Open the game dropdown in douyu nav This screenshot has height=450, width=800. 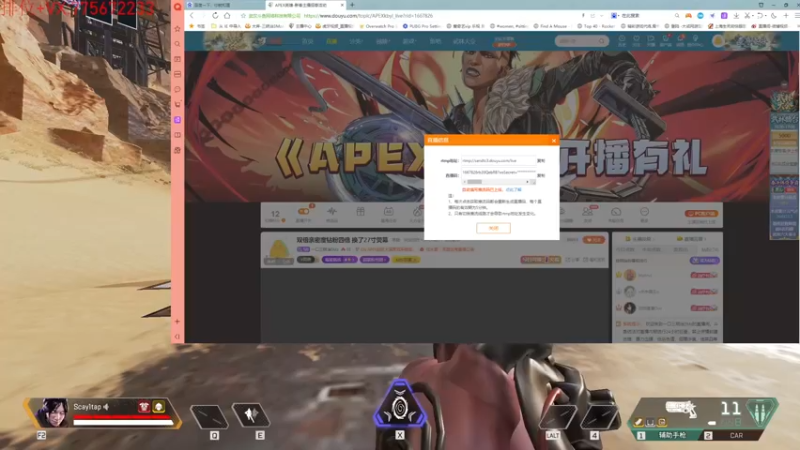[x=409, y=41]
